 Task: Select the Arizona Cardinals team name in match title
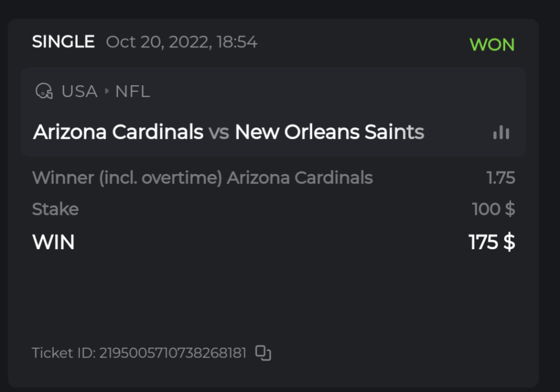pyautogui.click(x=118, y=132)
